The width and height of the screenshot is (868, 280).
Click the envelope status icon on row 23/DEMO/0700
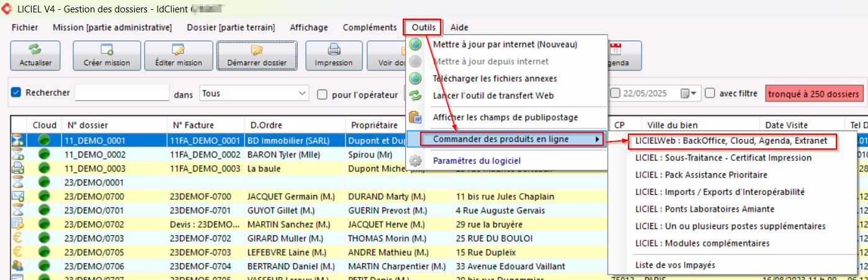coord(18,196)
